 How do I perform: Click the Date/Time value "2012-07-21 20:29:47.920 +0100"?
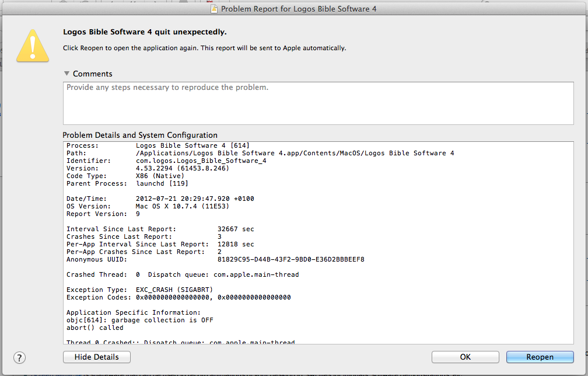pos(195,199)
